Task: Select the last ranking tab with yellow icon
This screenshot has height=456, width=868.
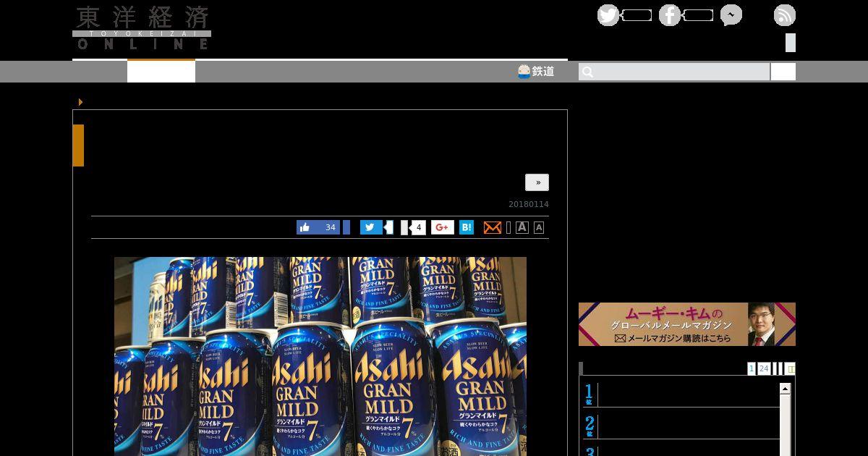Action: click(x=790, y=368)
